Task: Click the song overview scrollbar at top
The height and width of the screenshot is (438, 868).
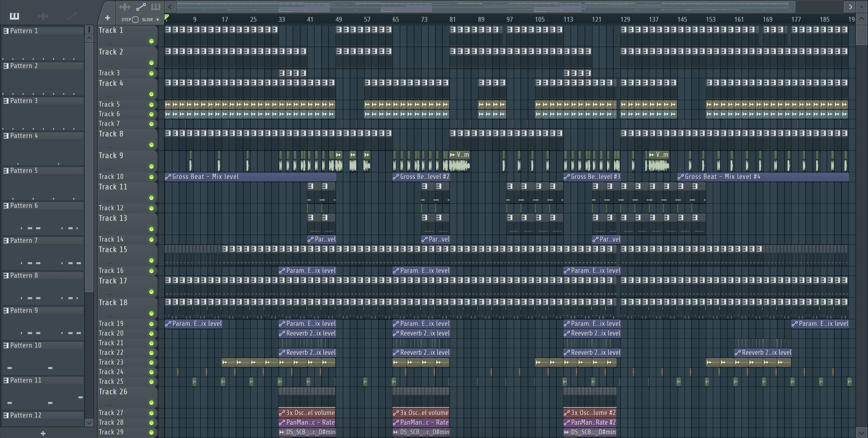Action: [x=486, y=7]
